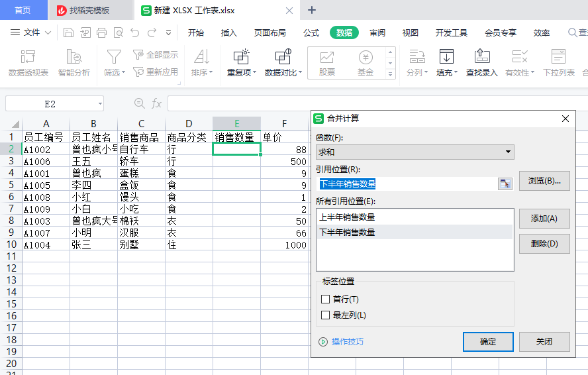
Task: Click the 效率 ribbon tab
Action: coord(542,33)
